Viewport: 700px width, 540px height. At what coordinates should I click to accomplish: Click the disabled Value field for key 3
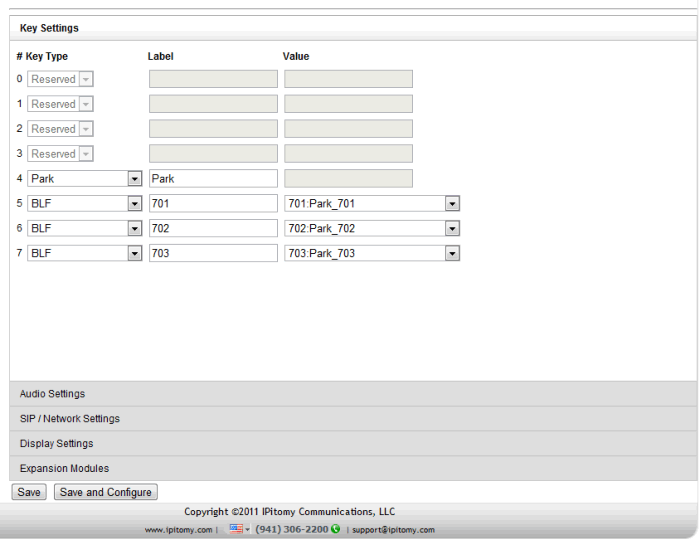point(349,154)
